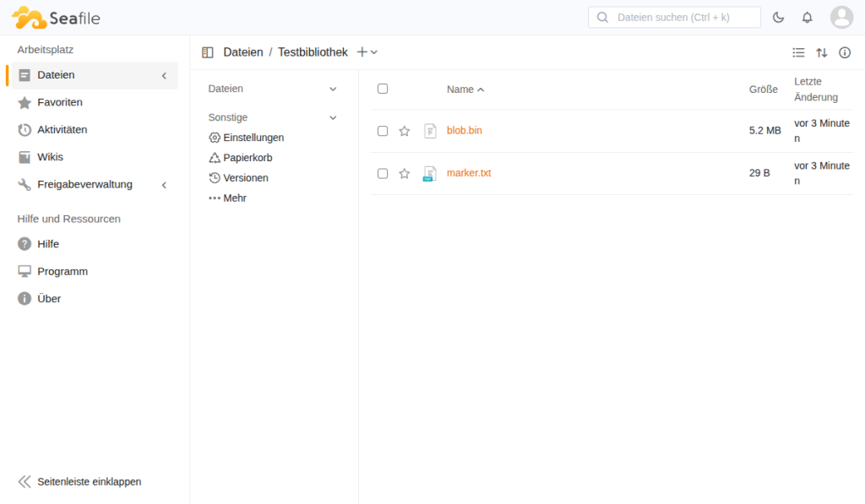Open the Papierkorb trash

click(x=241, y=158)
